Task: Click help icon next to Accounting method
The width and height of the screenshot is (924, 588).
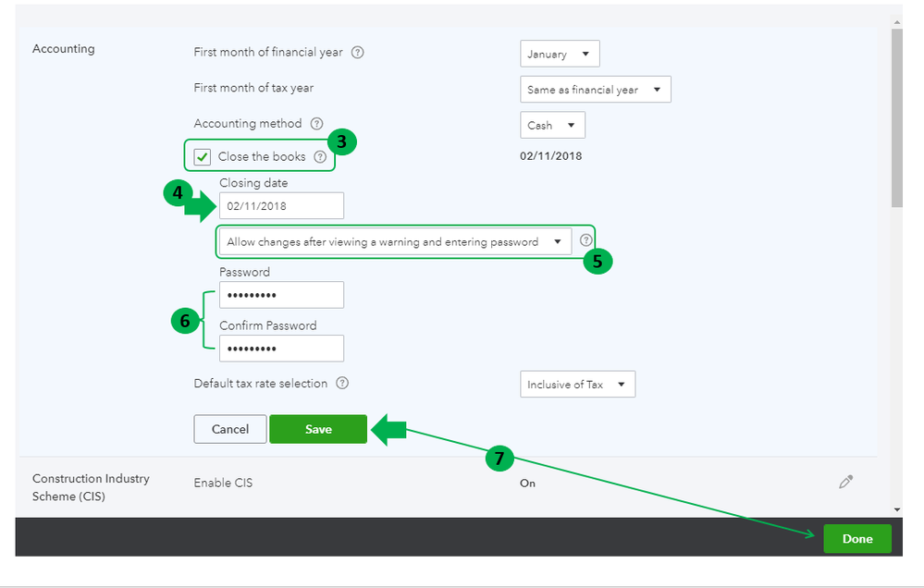Action: pos(316,124)
